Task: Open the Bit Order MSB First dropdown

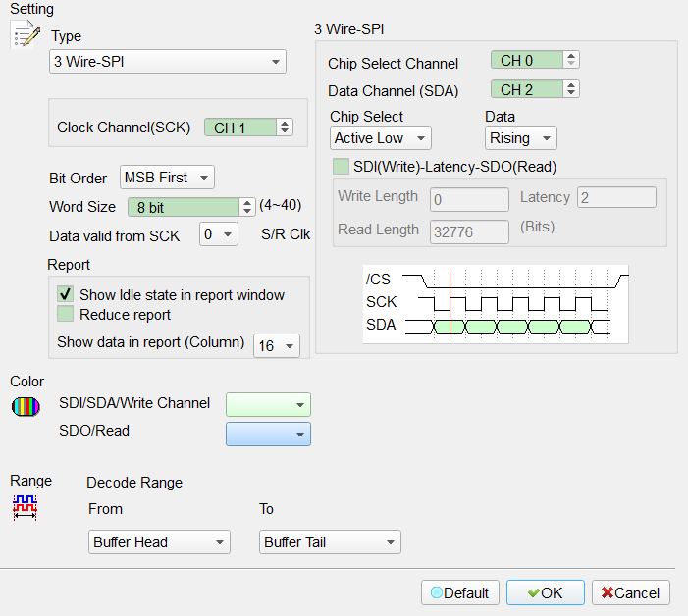Action: [167, 178]
